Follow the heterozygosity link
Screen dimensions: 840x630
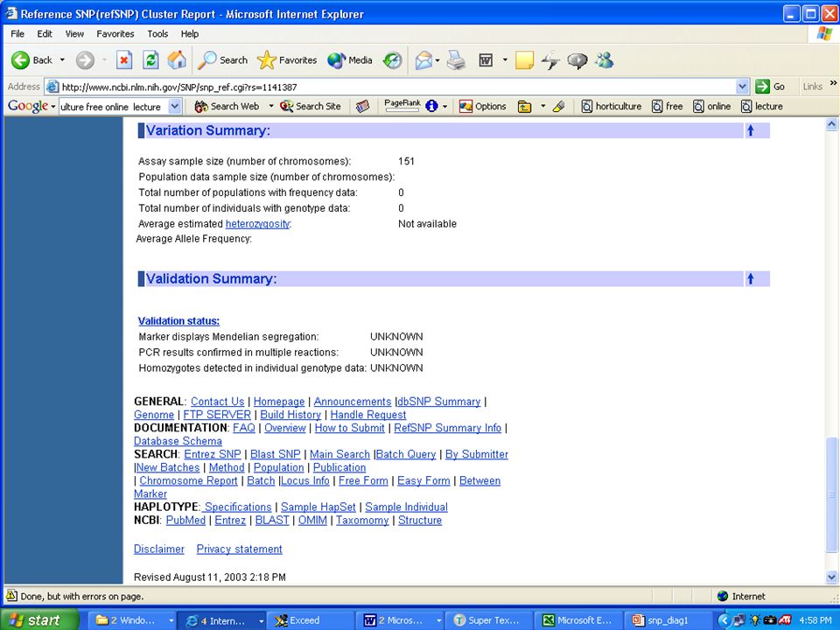click(x=257, y=224)
